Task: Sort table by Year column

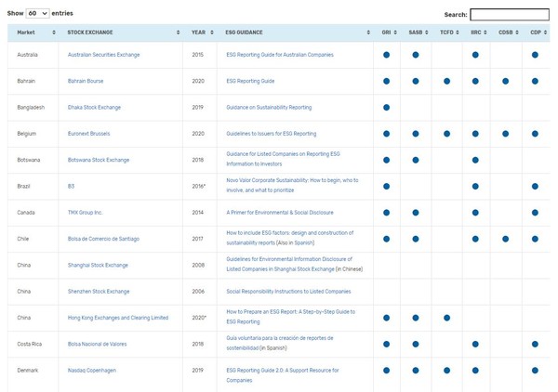Action: click(199, 33)
